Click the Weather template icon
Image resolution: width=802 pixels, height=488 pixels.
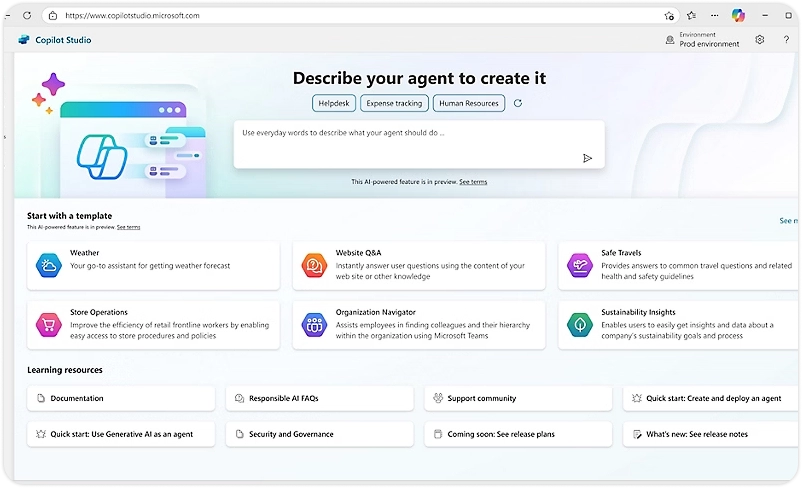(49, 265)
